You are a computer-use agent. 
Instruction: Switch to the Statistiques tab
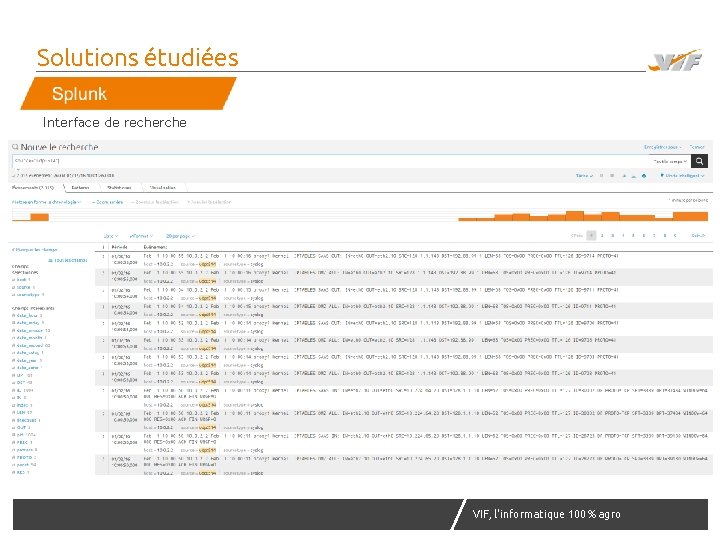click(x=119, y=187)
